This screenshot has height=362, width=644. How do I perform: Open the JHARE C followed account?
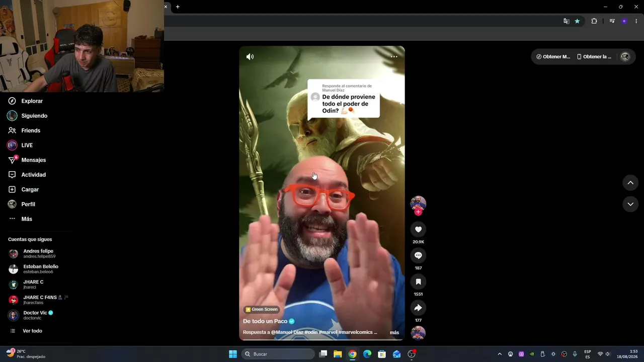(x=26, y=284)
